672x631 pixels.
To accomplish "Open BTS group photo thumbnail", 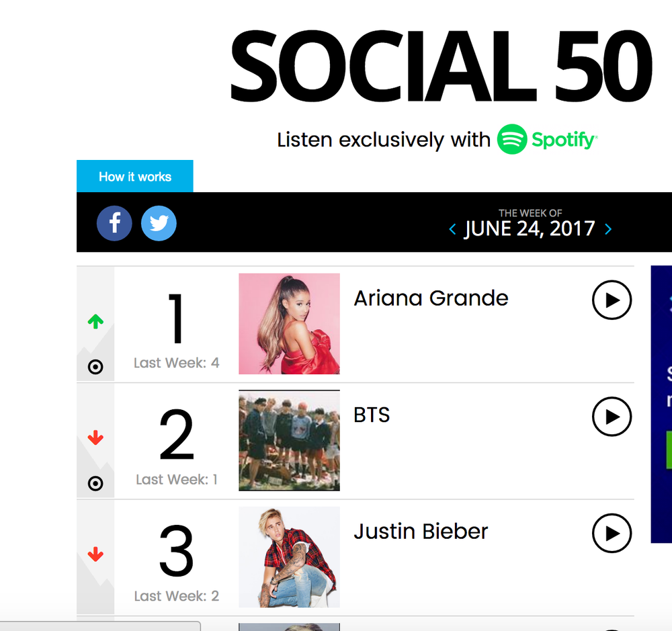I will (289, 440).
